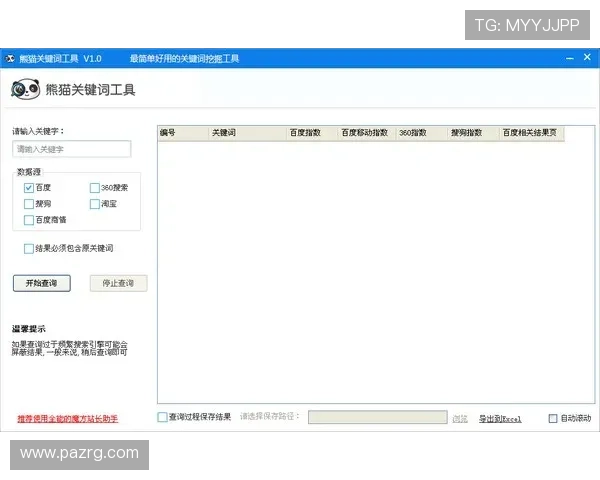600x480 pixels.
Task: Click the 停止查询 button
Action: click(x=118, y=283)
